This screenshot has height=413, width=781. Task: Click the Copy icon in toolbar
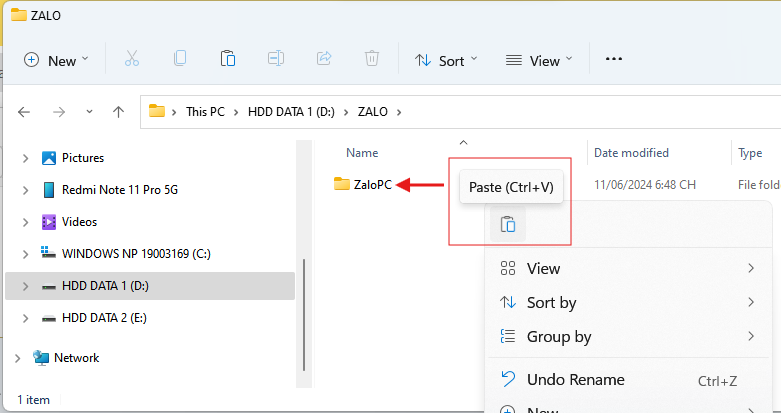[180, 59]
